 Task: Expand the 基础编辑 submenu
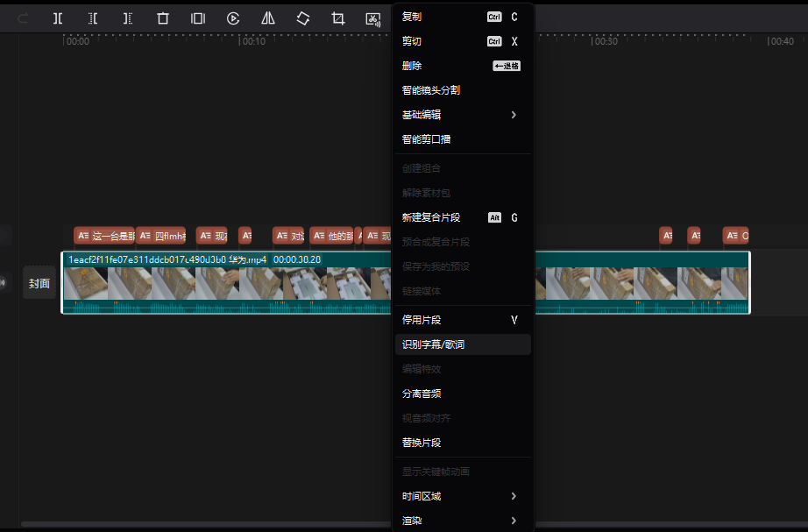(x=463, y=115)
